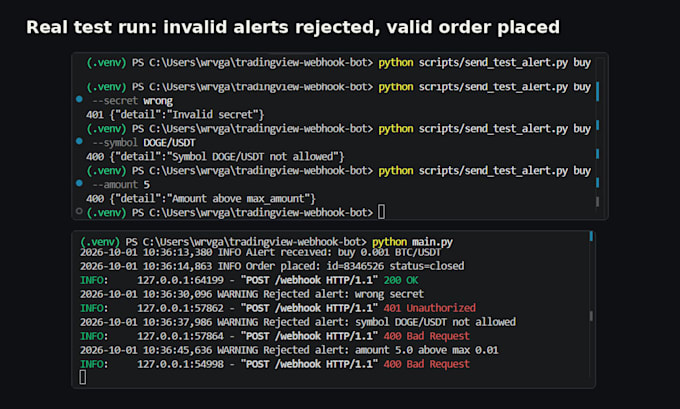This screenshot has width=680, height=409.
Task: Select log "Alert received: buy 0.001 BTC/USDT"
Action: [343, 252]
